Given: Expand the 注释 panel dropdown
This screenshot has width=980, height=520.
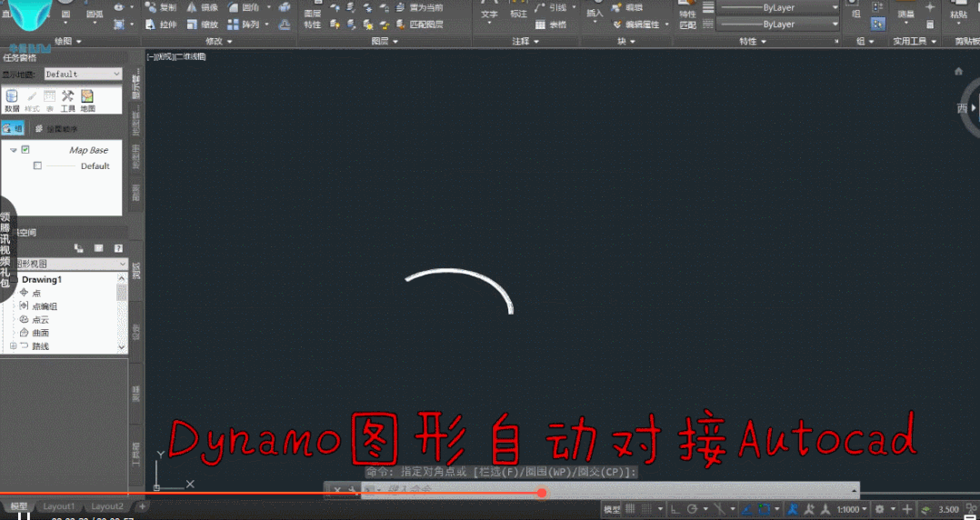Looking at the screenshot, I should pos(526,41).
